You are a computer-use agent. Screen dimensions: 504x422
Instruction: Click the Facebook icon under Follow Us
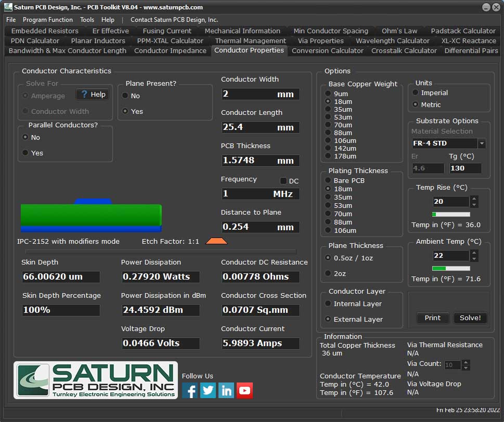[x=190, y=390]
